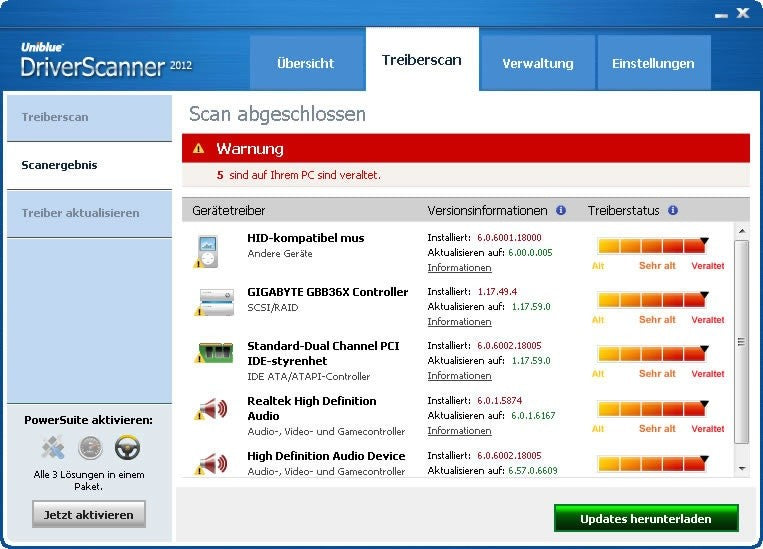Click the HID-kompatibel mus driver name

click(306, 238)
